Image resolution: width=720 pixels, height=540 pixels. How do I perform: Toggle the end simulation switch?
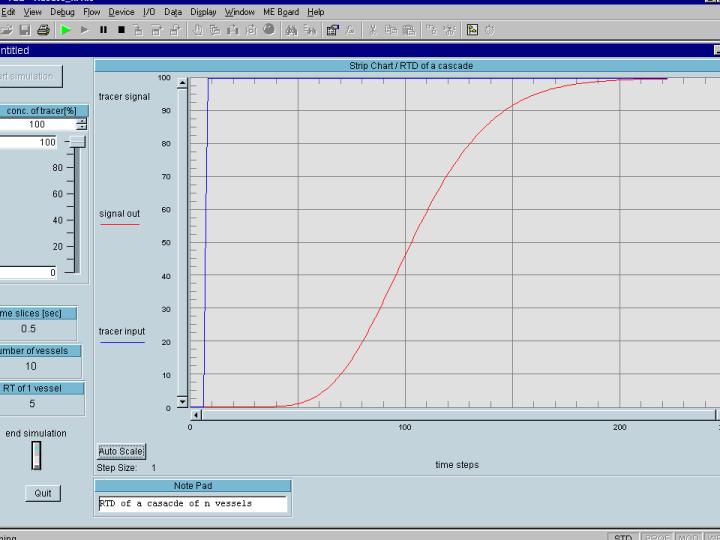(x=36, y=456)
